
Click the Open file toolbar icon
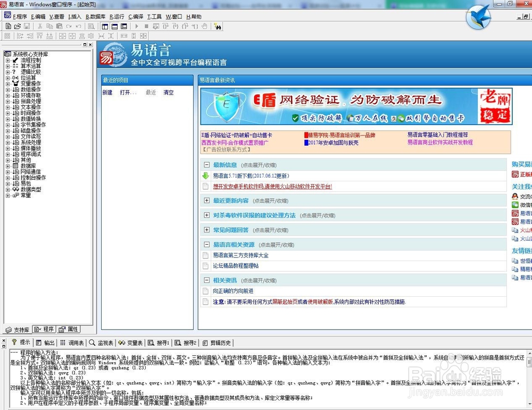click(x=18, y=26)
